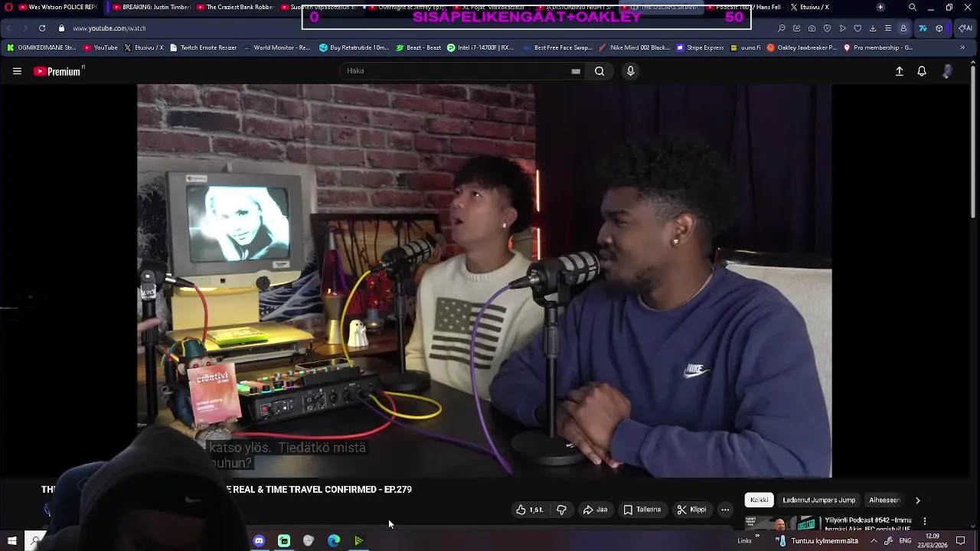980x551 pixels.
Task: View site info lock icon
Action: (62, 28)
